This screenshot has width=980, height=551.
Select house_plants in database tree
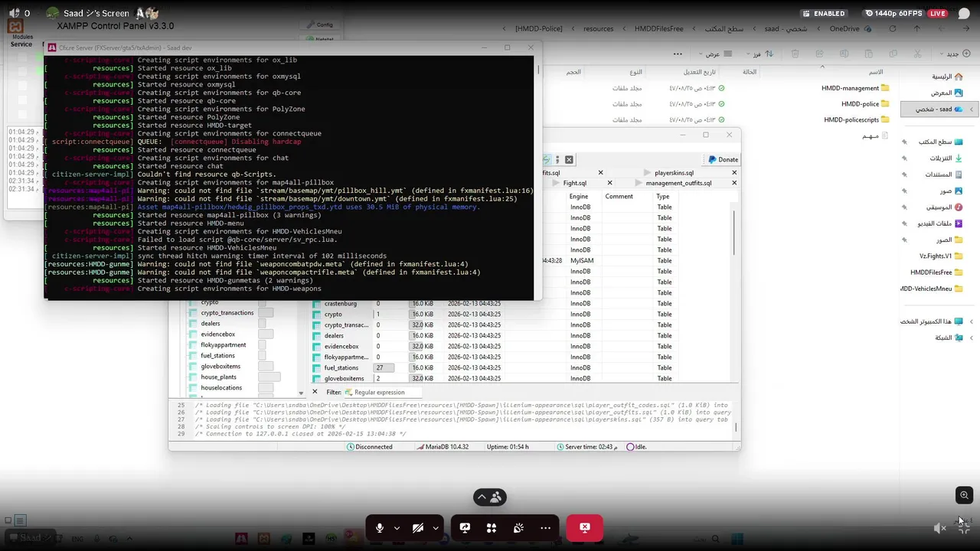[218, 377]
